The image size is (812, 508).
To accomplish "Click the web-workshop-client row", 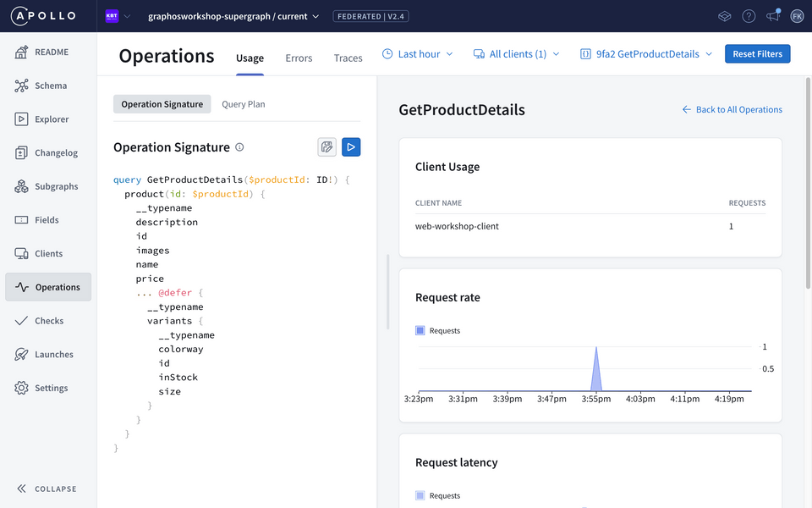I will pos(590,226).
